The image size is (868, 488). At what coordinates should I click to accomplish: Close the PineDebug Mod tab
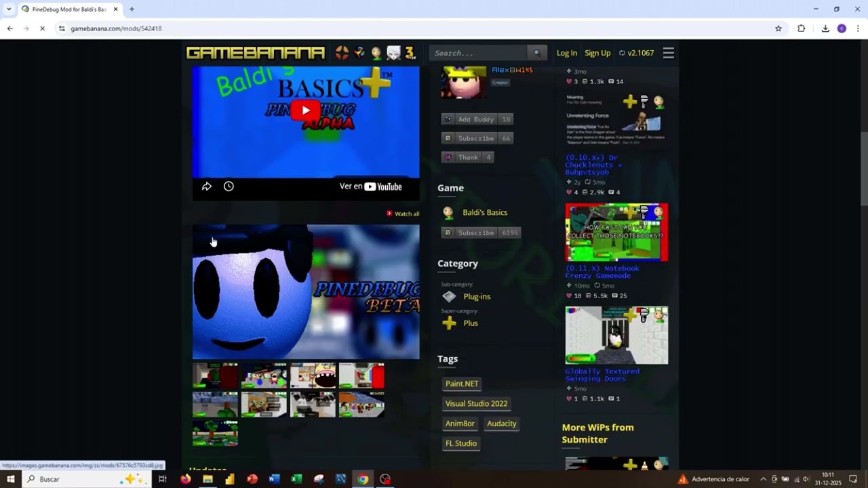[115, 9]
